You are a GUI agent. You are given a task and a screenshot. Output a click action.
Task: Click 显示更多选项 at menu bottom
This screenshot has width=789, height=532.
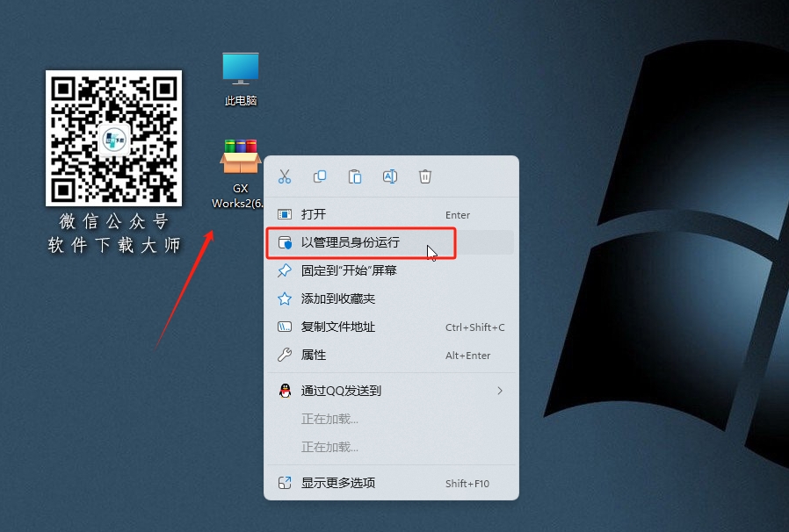tap(391, 483)
